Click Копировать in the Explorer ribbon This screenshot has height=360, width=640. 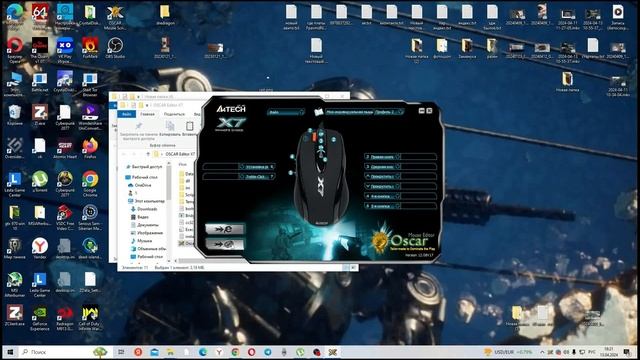pos(170,129)
